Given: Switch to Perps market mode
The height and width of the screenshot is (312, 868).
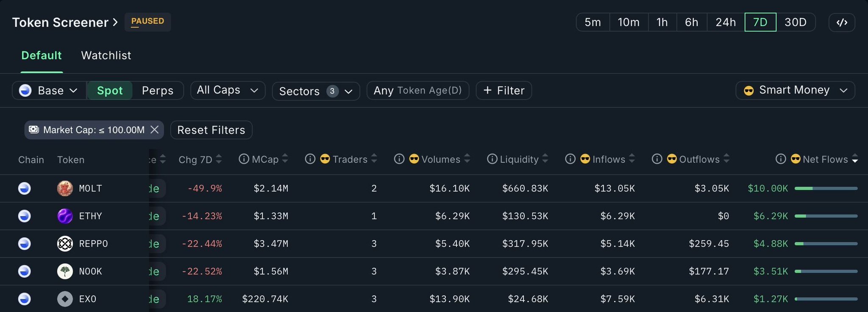Looking at the screenshot, I should pos(157,90).
